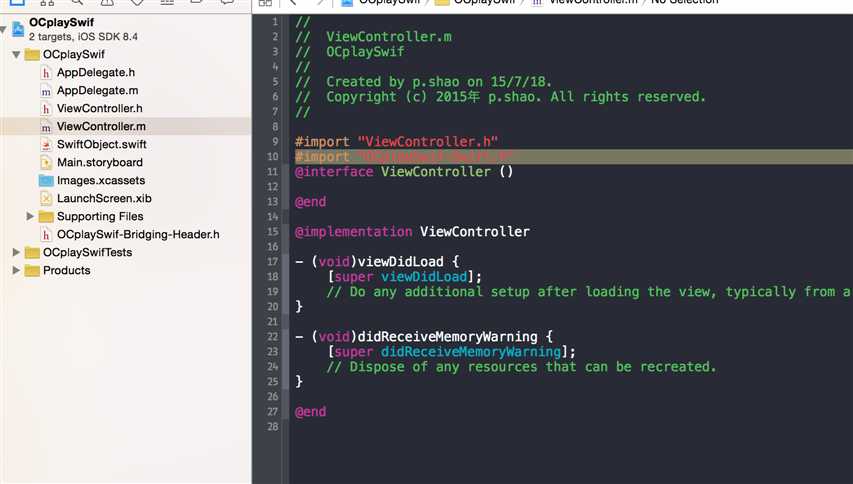This screenshot has width=853, height=484.
Task: Expand the Products disclosure triangle
Action: tap(16, 270)
